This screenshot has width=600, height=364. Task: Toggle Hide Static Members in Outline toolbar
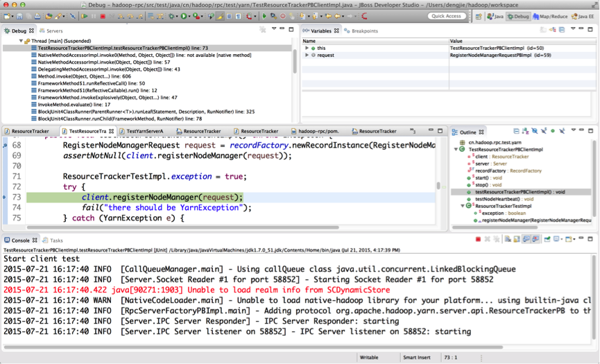coord(544,131)
